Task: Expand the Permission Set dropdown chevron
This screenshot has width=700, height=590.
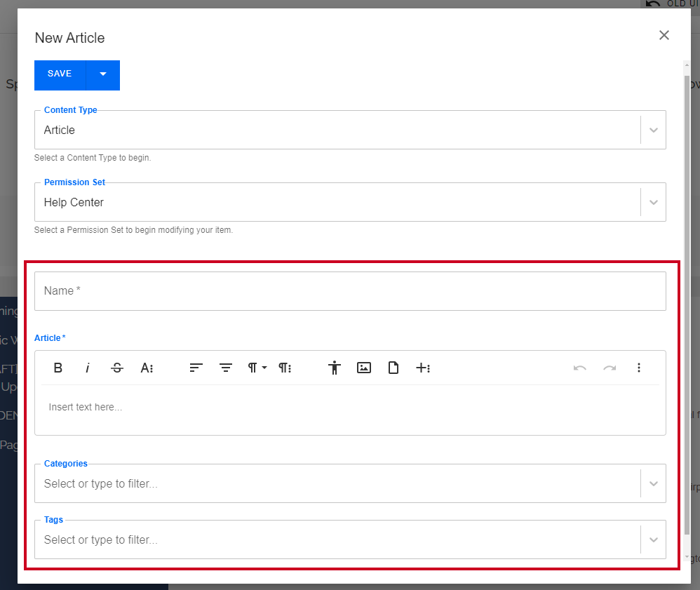Action: pyautogui.click(x=654, y=202)
